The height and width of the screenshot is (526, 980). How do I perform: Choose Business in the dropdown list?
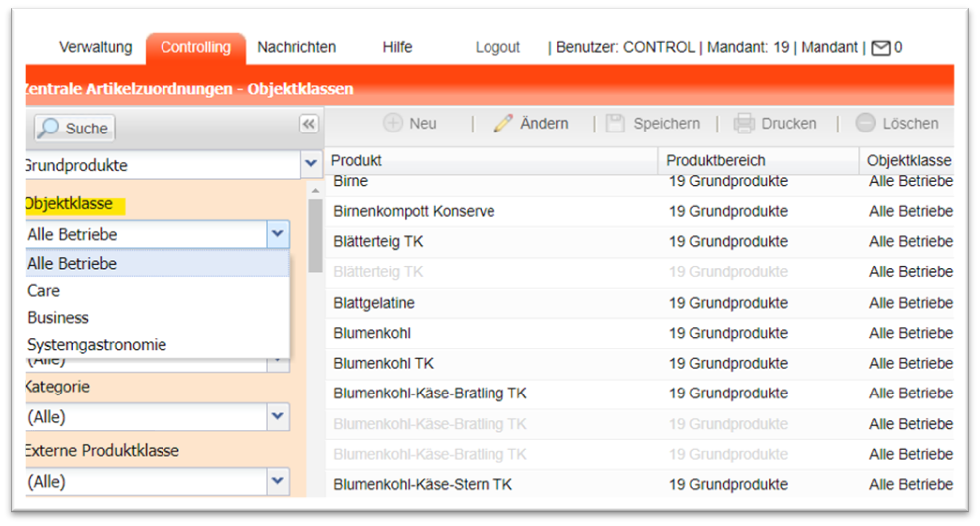tap(58, 318)
